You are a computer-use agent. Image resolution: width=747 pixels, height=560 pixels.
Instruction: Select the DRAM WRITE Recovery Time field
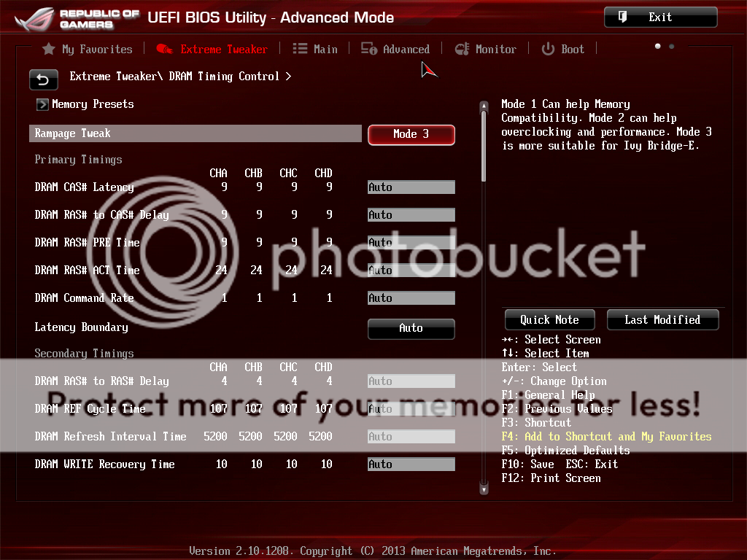click(x=411, y=464)
